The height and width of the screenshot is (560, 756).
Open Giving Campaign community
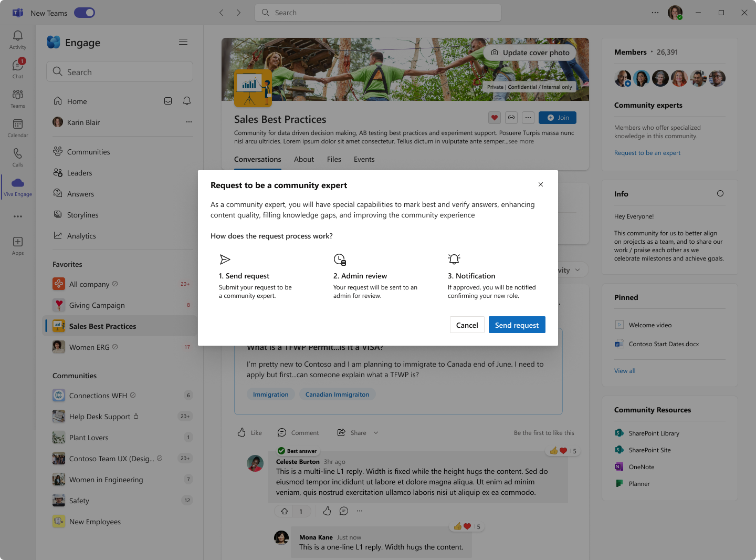click(x=120, y=305)
